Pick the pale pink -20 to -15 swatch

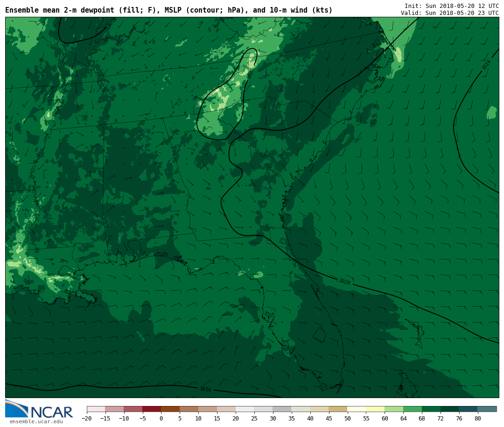(x=96, y=409)
